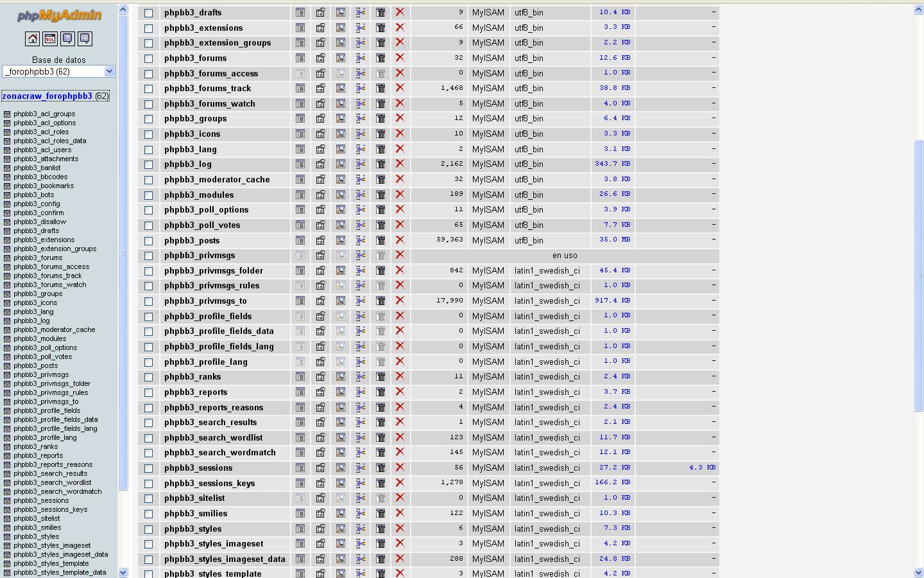Click empty trash icon for phpbb3_sessions
Image resolution: width=924 pixels, height=578 pixels.
[381, 468]
